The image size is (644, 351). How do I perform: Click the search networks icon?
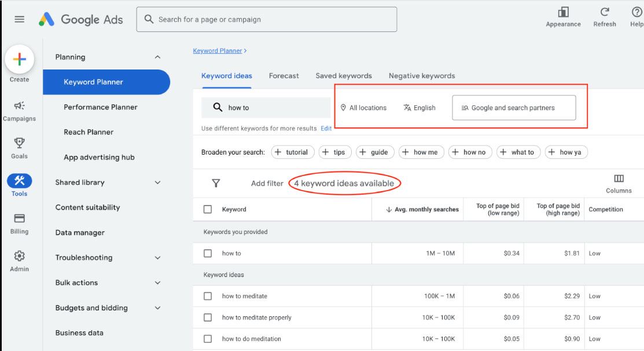click(x=465, y=108)
